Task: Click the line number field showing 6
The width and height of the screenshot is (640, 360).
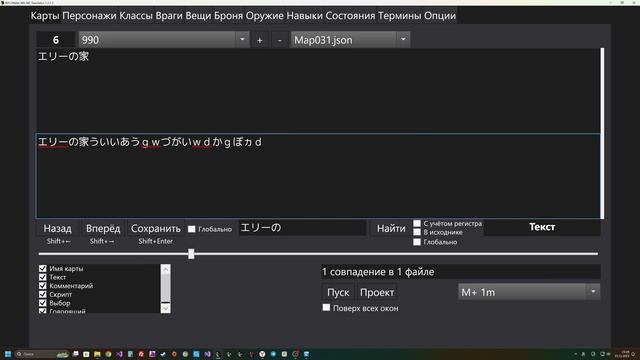Action: coord(56,40)
